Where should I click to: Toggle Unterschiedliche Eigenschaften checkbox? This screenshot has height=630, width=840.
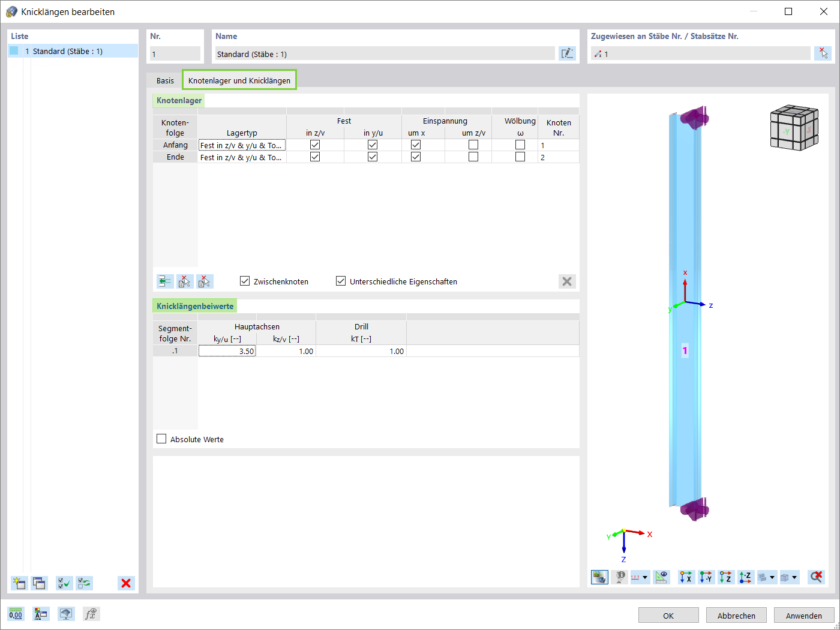click(x=341, y=281)
